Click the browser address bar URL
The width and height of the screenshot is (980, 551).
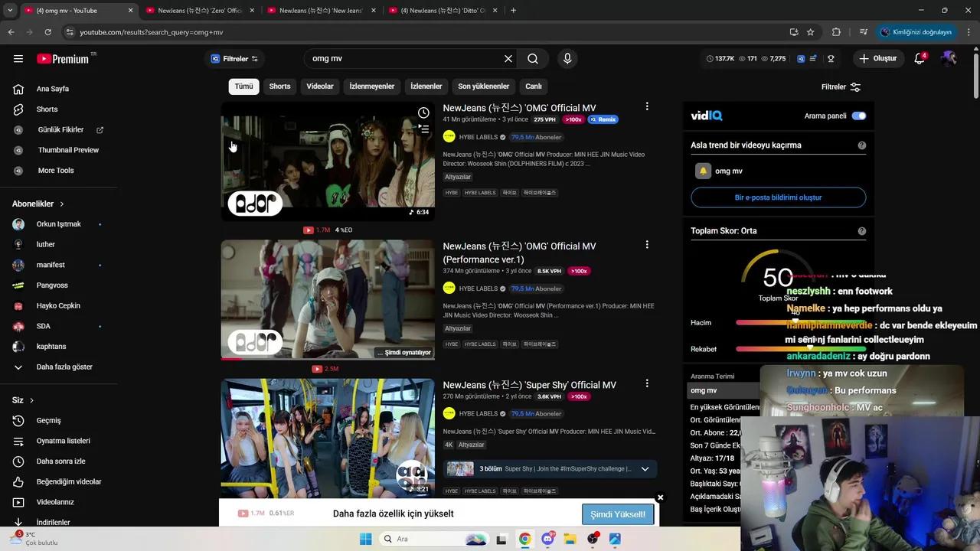tap(152, 32)
